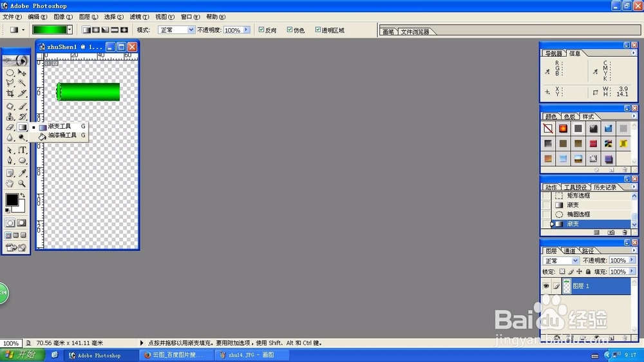644x362 pixels.
Task: Switch to the 通道 tab
Action: (x=570, y=251)
